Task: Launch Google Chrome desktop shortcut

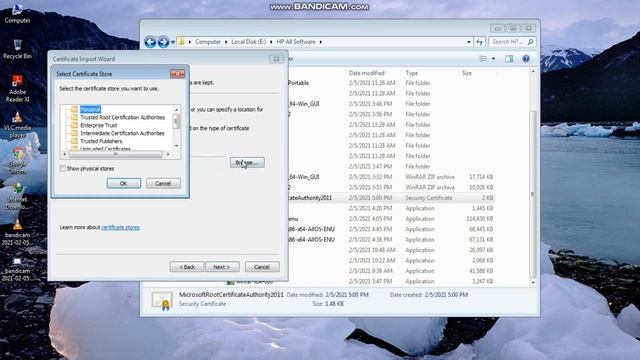Action: (x=17, y=160)
